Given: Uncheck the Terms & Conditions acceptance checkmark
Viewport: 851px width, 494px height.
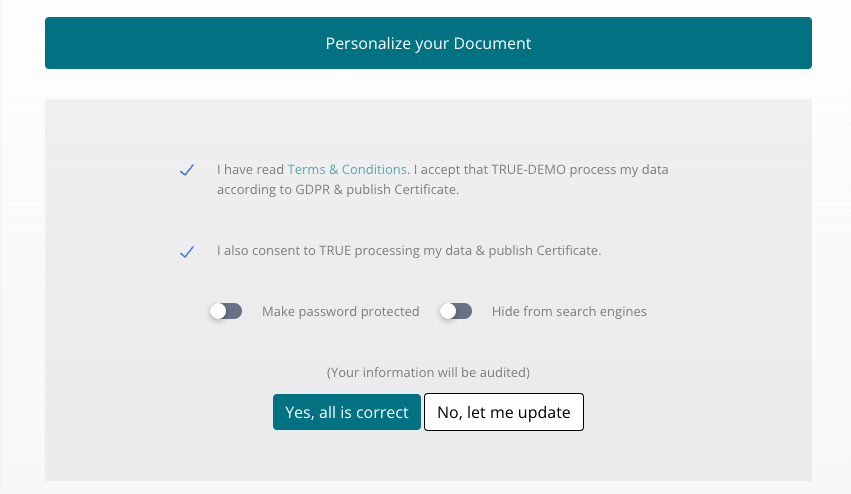Looking at the screenshot, I should (x=187, y=170).
